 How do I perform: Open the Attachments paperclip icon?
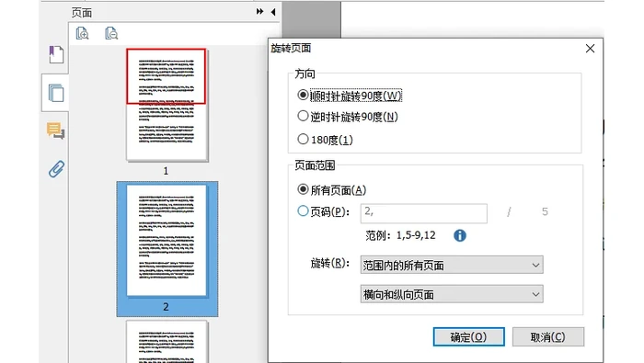click(56, 168)
